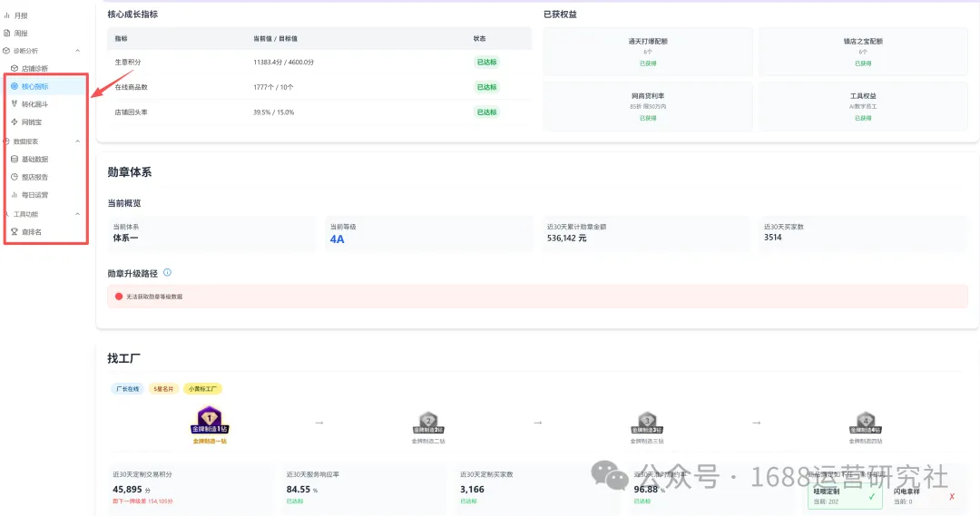Click the 厂长在线 tag
The width and height of the screenshot is (980, 516).
[128, 388]
